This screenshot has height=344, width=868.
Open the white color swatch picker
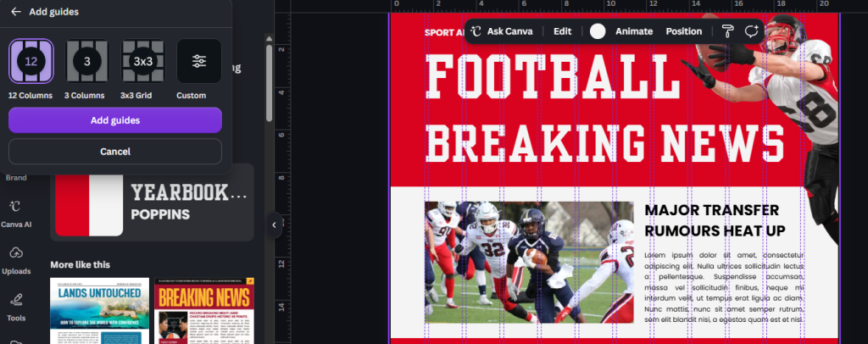[x=598, y=31]
